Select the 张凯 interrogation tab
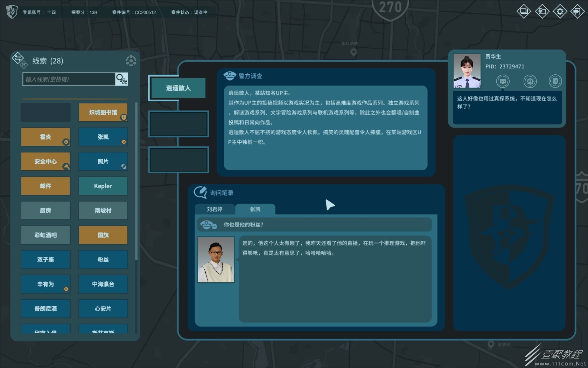588x368 pixels. click(x=255, y=209)
